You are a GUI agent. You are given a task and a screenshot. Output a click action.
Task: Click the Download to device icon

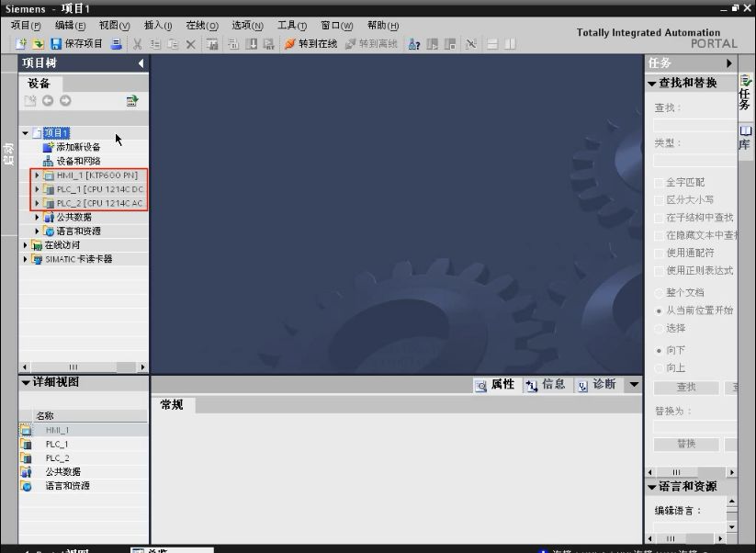[x=251, y=44]
